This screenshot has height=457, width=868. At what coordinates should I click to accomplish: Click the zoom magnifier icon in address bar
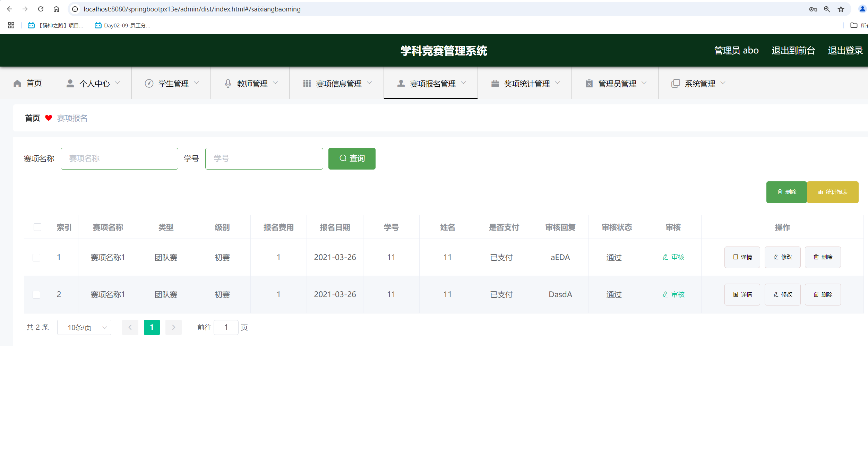[x=827, y=9]
